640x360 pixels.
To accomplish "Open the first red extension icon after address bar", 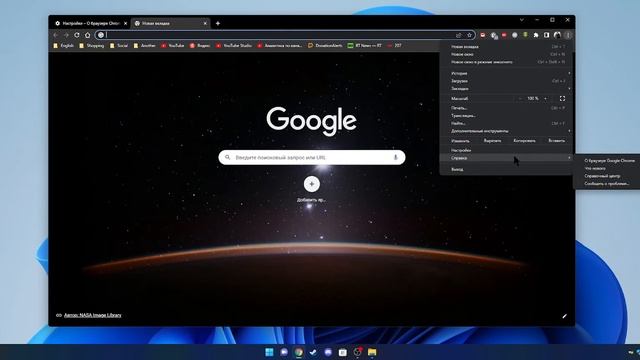I will [483, 35].
